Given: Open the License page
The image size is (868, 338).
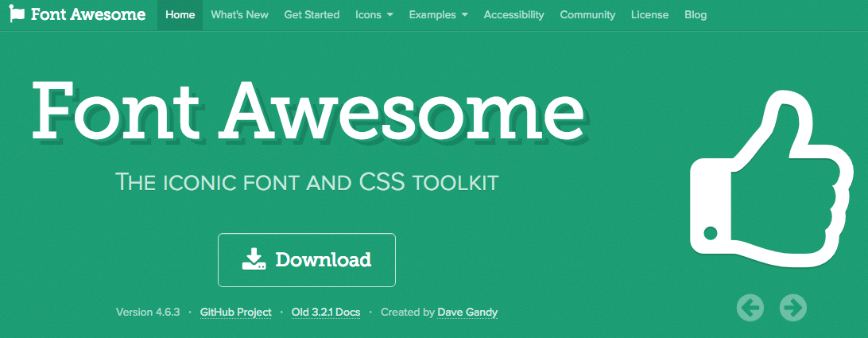Looking at the screenshot, I should 650,15.
